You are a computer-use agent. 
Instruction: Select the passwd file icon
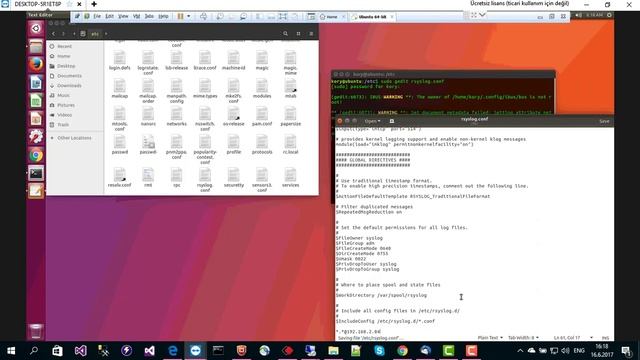[x=120, y=144]
